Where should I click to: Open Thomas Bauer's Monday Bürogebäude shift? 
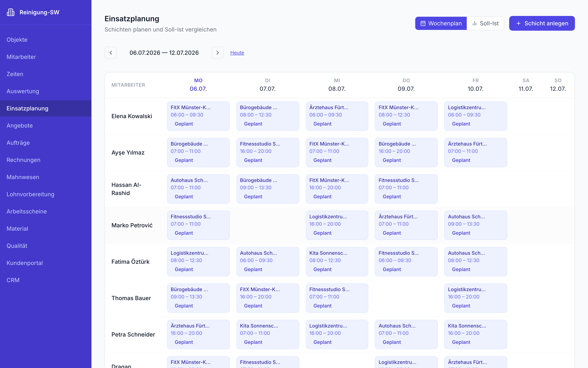(198, 298)
